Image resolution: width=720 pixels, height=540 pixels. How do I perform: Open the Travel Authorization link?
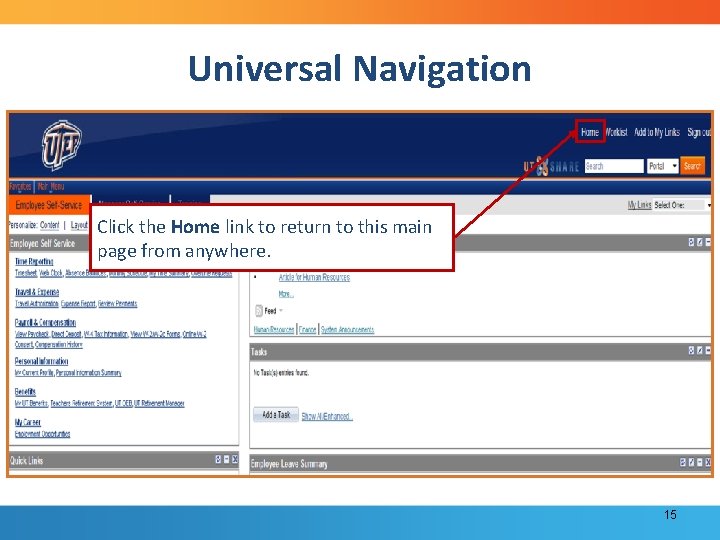point(37,304)
